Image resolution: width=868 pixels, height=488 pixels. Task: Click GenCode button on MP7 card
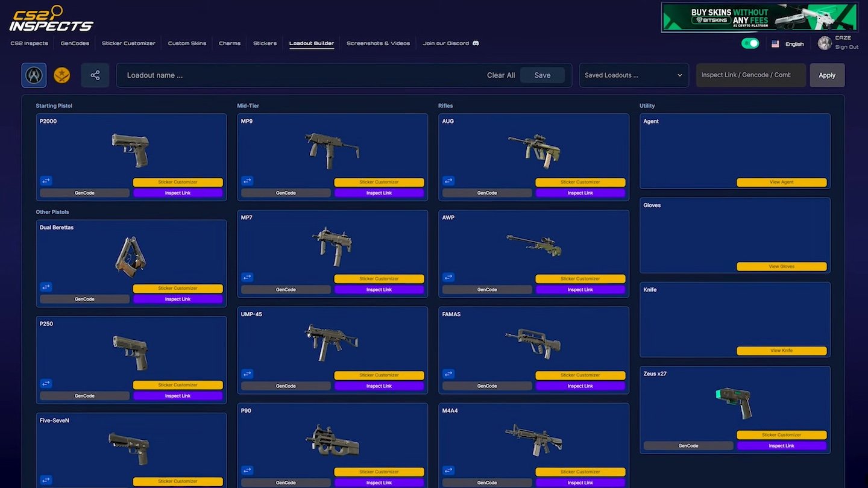click(286, 290)
